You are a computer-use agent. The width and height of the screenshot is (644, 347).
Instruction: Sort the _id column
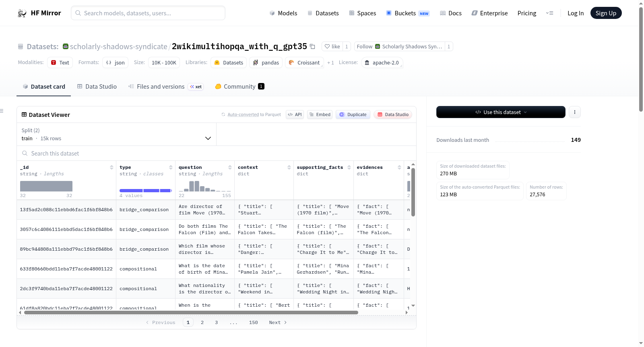(x=111, y=167)
